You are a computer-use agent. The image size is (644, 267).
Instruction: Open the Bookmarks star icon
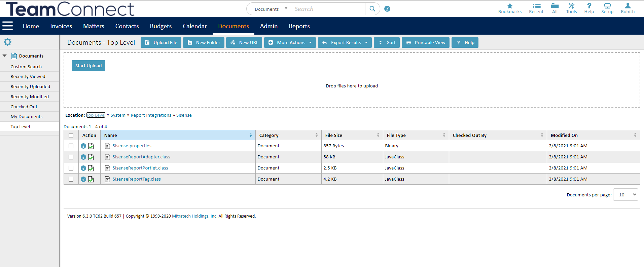pos(510,6)
